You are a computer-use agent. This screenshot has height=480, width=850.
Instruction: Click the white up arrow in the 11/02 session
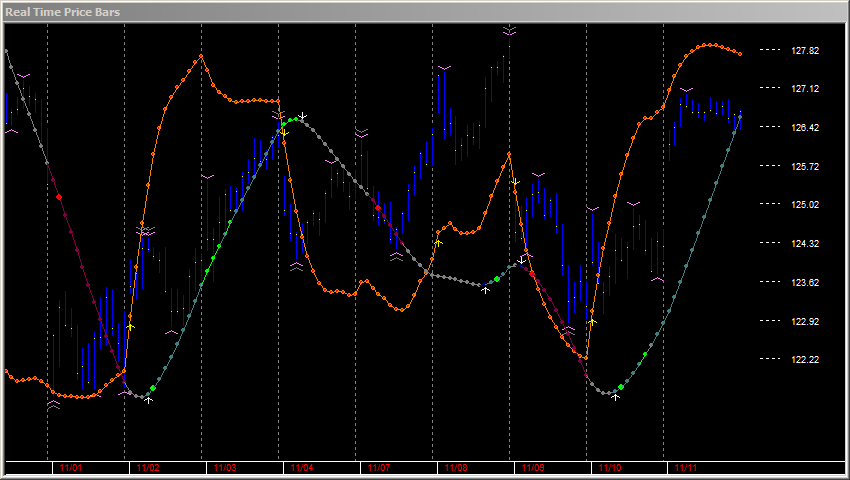(149, 400)
